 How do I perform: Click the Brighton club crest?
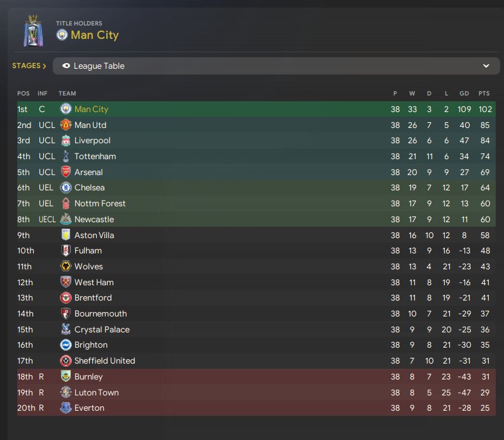click(x=66, y=344)
